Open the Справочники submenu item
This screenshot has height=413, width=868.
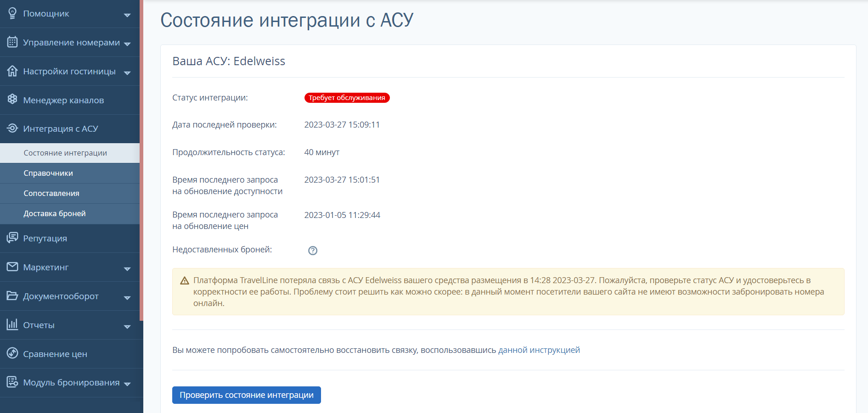tap(70, 173)
